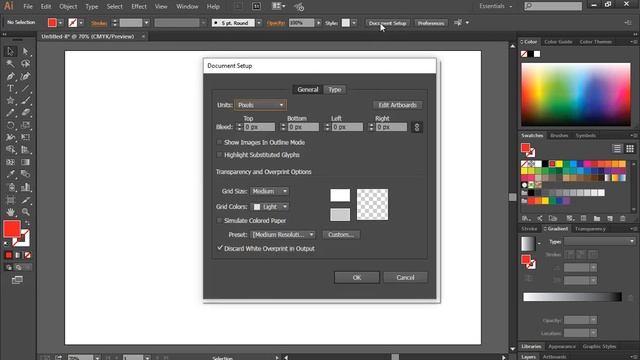Switch Swatches panel to list view
Screen dimensions: 640x360
[x=617, y=149]
